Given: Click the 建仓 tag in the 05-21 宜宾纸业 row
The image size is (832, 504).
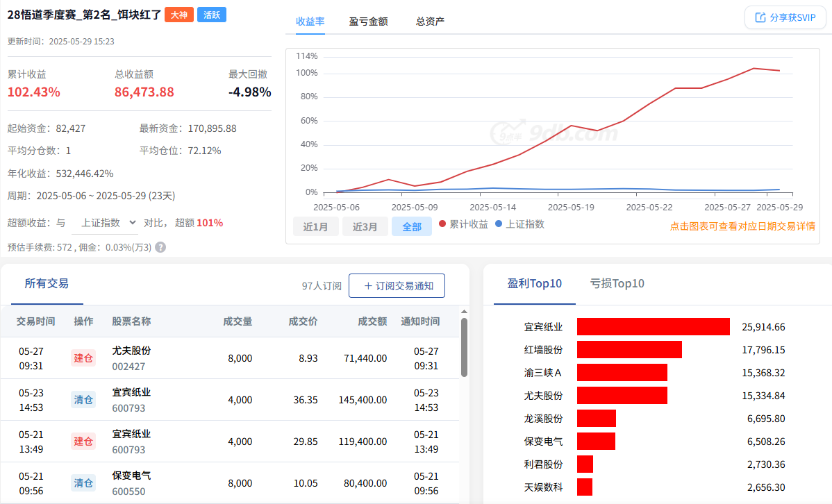Looking at the screenshot, I should (83, 442).
